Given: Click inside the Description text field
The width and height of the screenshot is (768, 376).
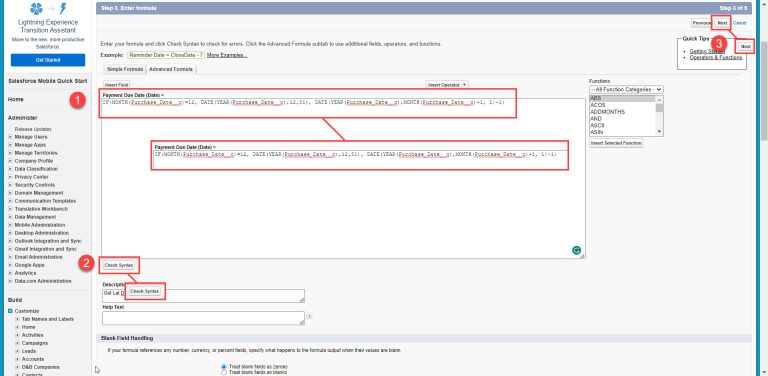Looking at the screenshot, I should click(203, 296).
